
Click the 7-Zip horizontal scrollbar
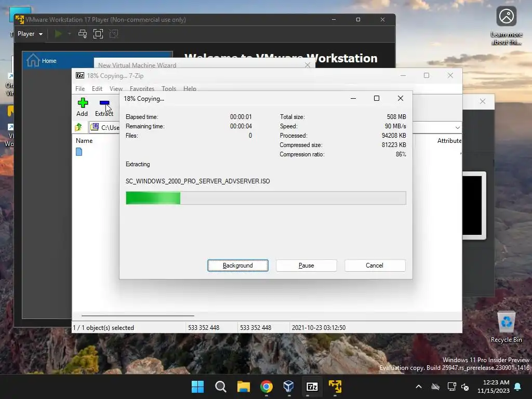(138, 315)
